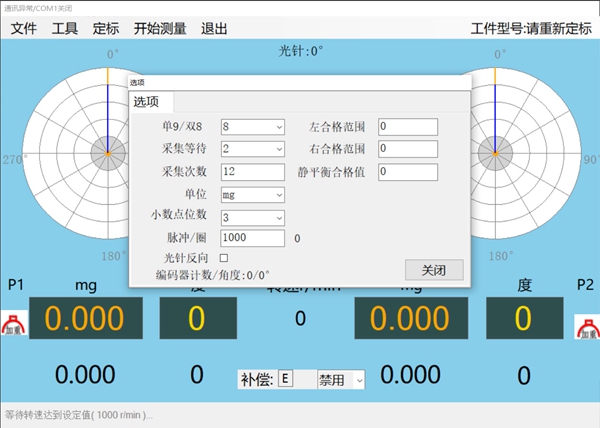Click 开始测量 in the menu bar
This screenshot has height=428, width=600.
[160, 29]
